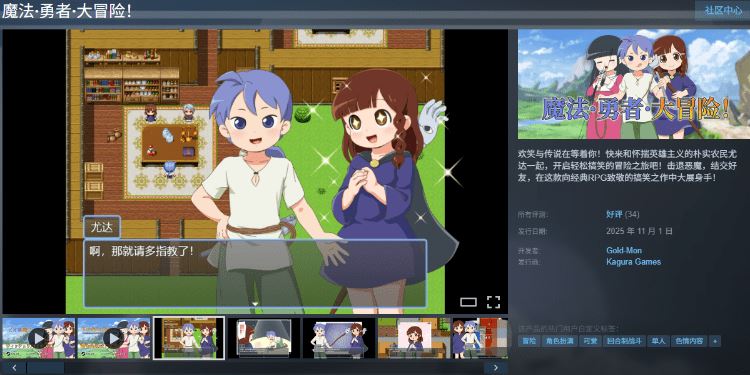Click the 可爱 tag
This screenshot has width=750, height=375.
[x=590, y=341]
